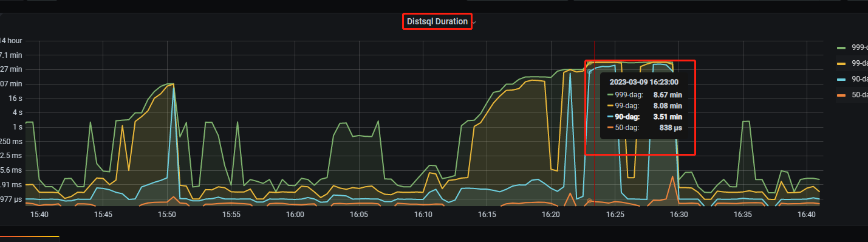Click the cyan 90-dag legend color swatch
This screenshot has width=868, height=242.
tap(841, 79)
